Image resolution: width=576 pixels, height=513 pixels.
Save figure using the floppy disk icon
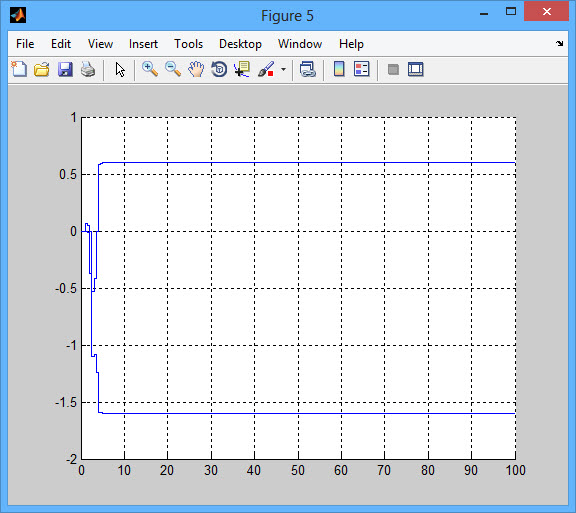(x=65, y=69)
